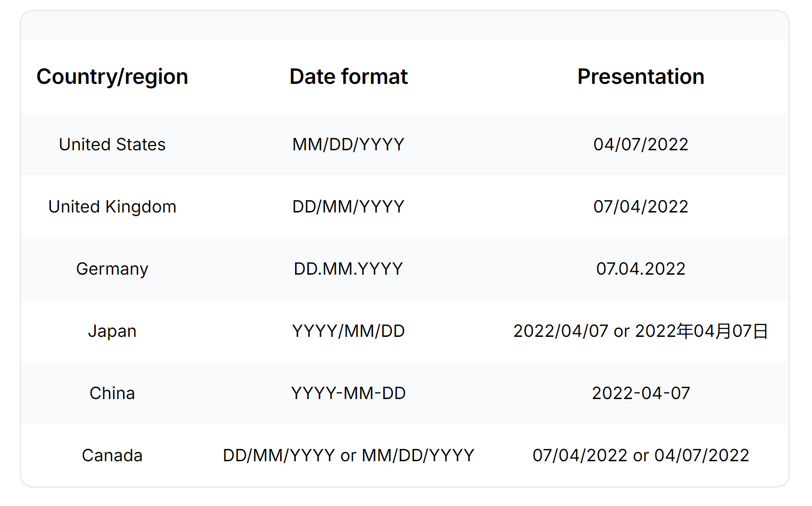Click the Date format column header
The image size is (812, 506).
(x=348, y=77)
